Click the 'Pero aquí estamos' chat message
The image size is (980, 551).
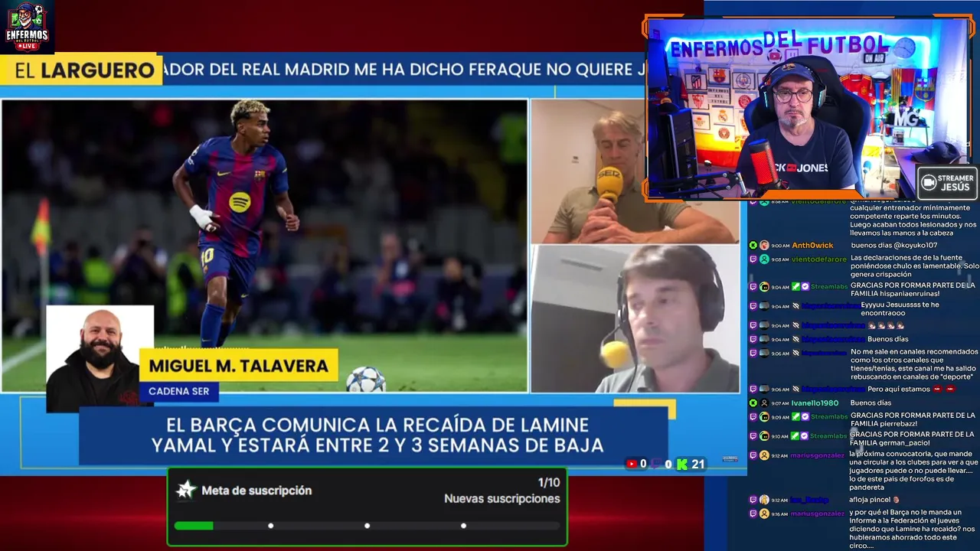(911, 389)
